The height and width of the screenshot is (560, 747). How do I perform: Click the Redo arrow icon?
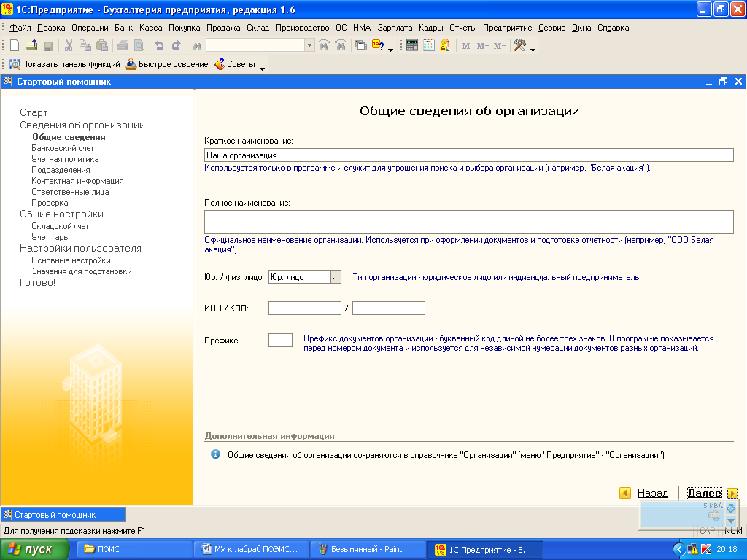coord(177,46)
